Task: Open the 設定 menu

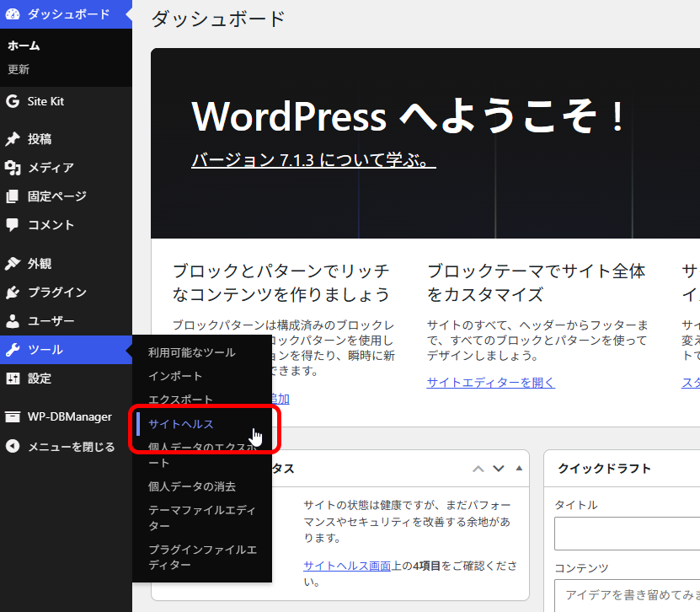Action: coord(66,378)
